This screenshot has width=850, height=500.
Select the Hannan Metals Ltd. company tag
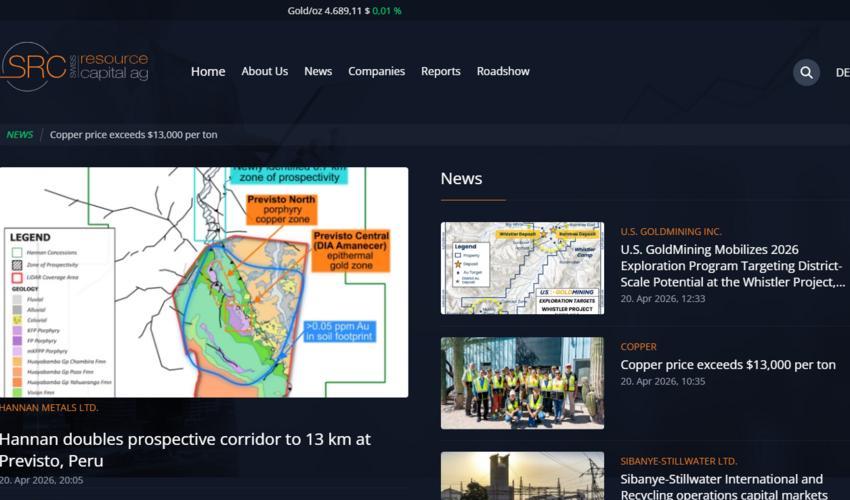click(49, 408)
